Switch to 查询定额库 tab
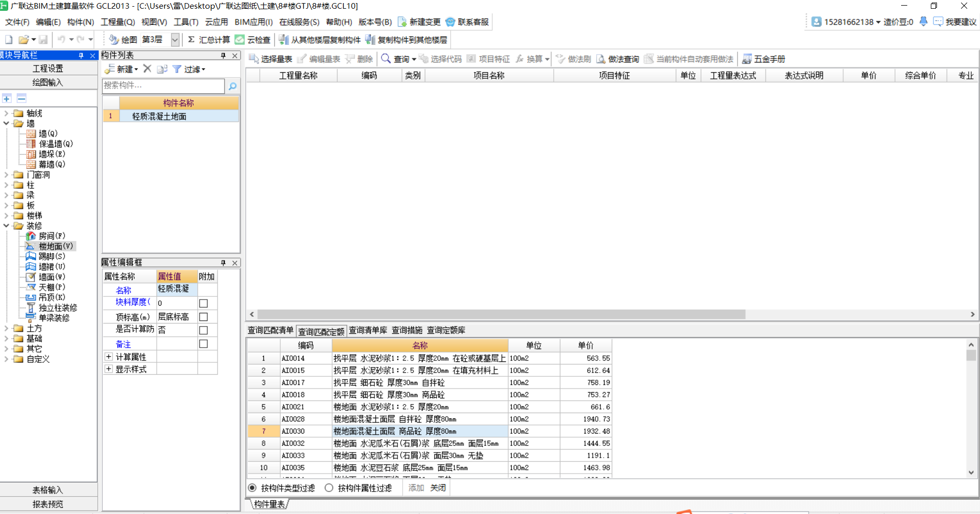The width and height of the screenshot is (980, 514). pos(446,330)
